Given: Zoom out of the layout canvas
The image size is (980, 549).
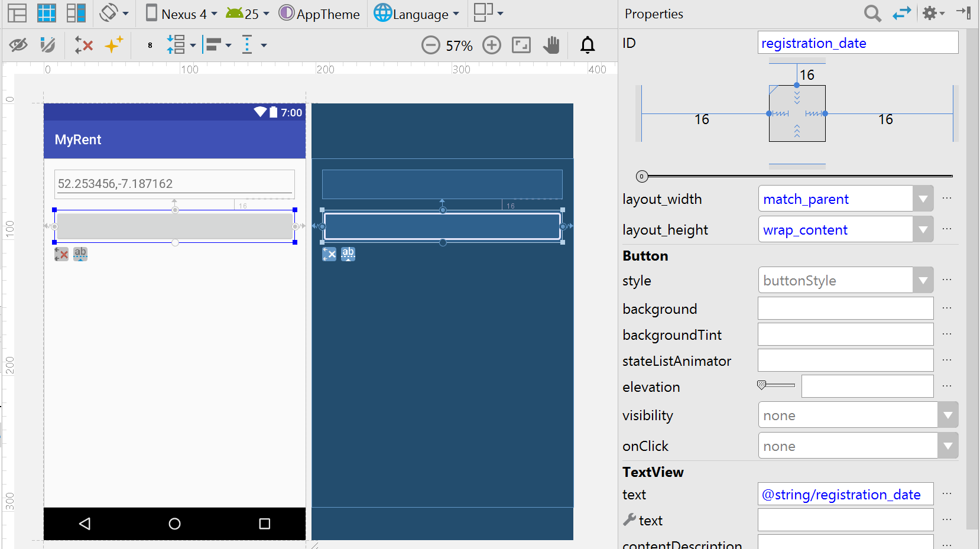Looking at the screenshot, I should pyautogui.click(x=431, y=45).
